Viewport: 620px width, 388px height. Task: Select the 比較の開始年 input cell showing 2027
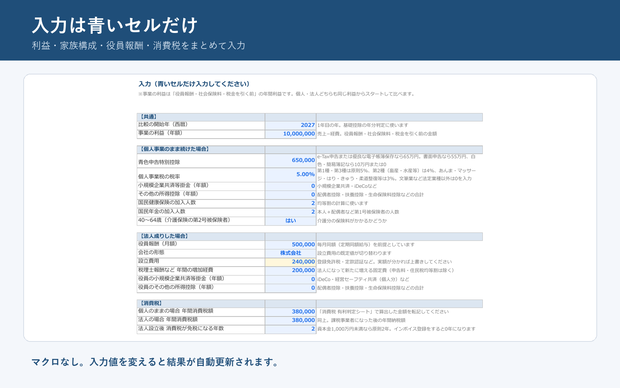click(291, 125)
